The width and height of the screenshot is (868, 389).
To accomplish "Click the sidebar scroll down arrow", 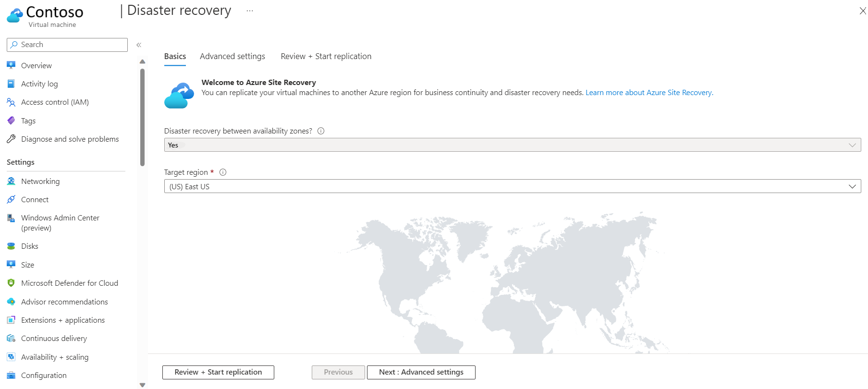I will [142, 385].
